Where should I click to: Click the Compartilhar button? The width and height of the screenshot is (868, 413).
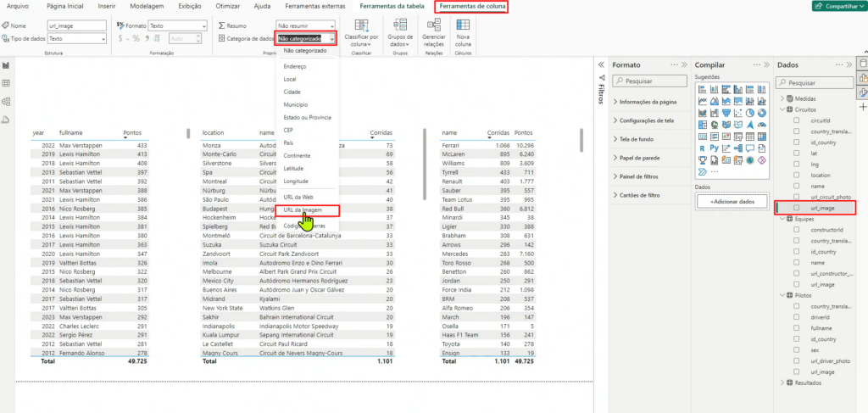pyautogui.click(x=837, y=6)
